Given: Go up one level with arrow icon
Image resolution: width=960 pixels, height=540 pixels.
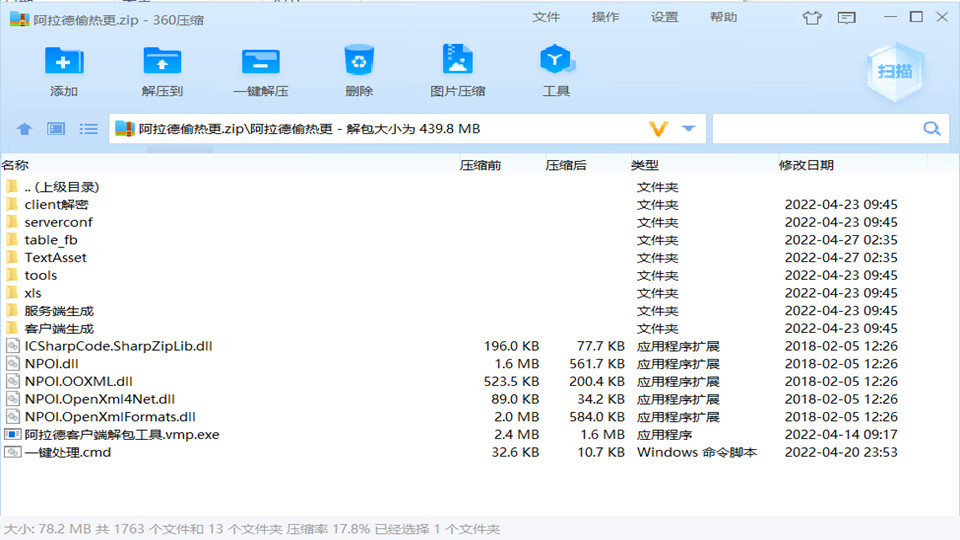Looking at the screenshot, I should click(24, 129).
